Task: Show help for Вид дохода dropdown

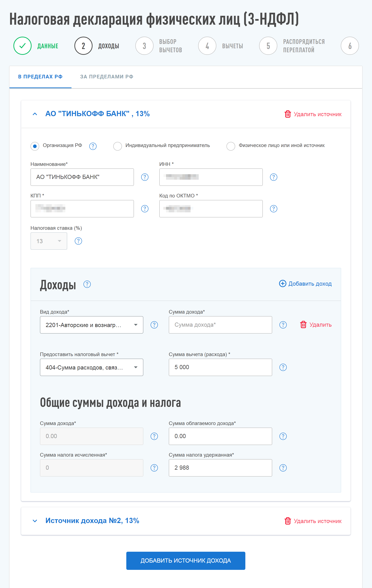Action: point(154,325)
